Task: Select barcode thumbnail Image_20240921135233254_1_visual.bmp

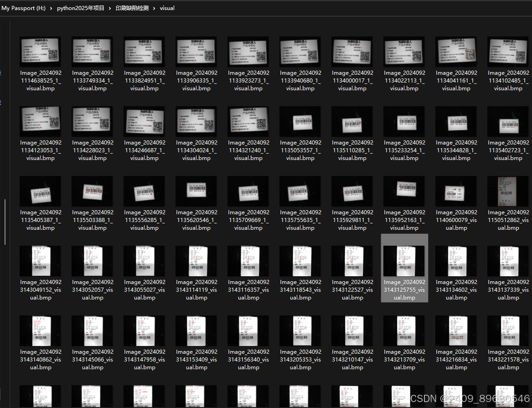Action: click(404, 121)
